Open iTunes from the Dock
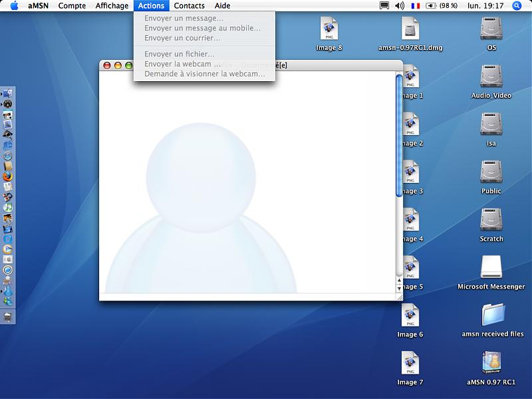The height and width of the screenshot is (399, 532). (8, 207)
